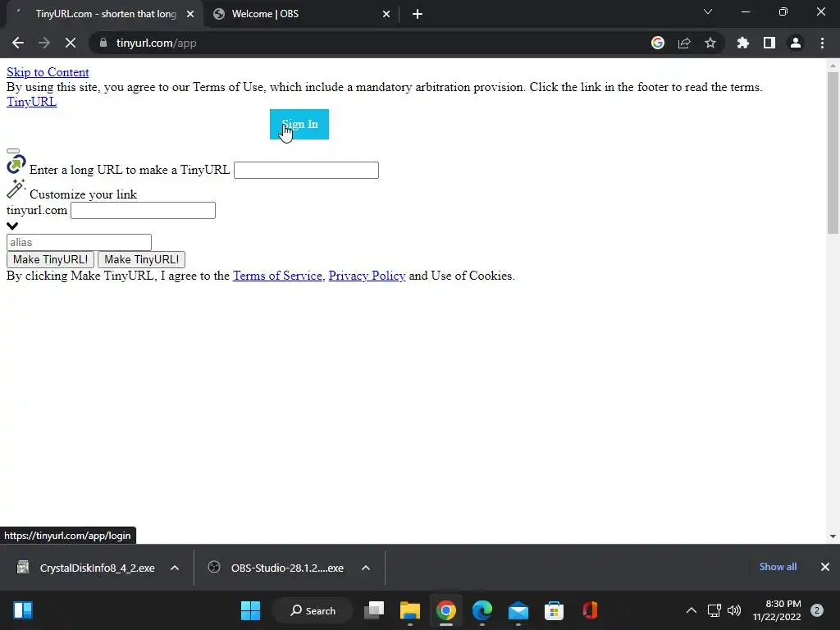Close the downloads bar
This screenshot has height=630, width=840.
(x=825, y=567)
